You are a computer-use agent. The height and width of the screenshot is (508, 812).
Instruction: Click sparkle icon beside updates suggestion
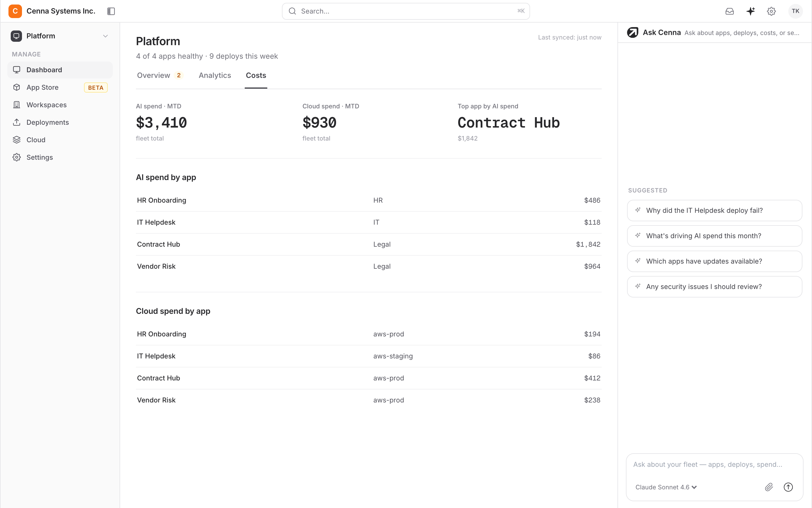click(637, 261)
